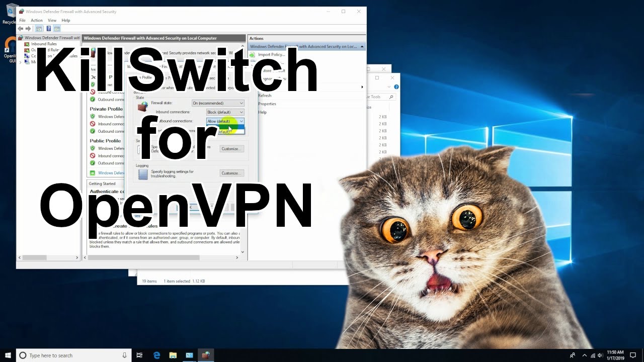
Task: Open the Inbound connections dropdown
Action: pyautogui.click(x=225, y=112)
